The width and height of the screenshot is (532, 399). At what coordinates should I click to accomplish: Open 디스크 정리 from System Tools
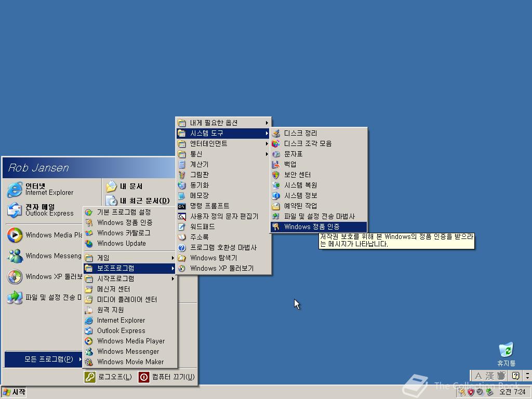318,133
